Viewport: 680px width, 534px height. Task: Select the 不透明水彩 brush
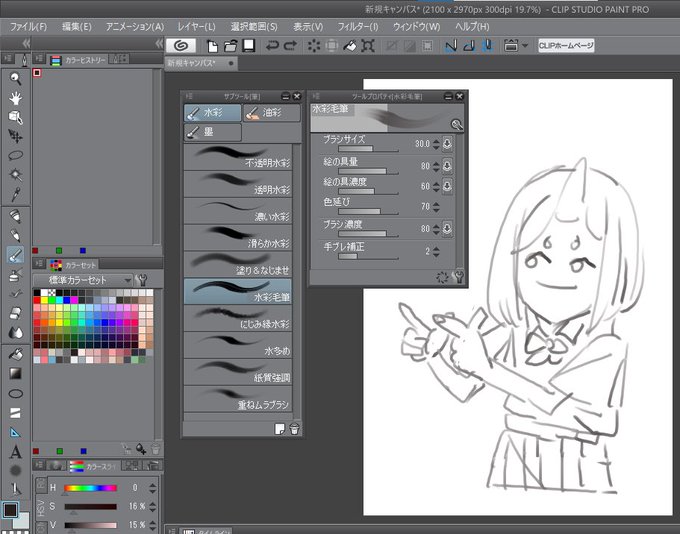(238, 157)
